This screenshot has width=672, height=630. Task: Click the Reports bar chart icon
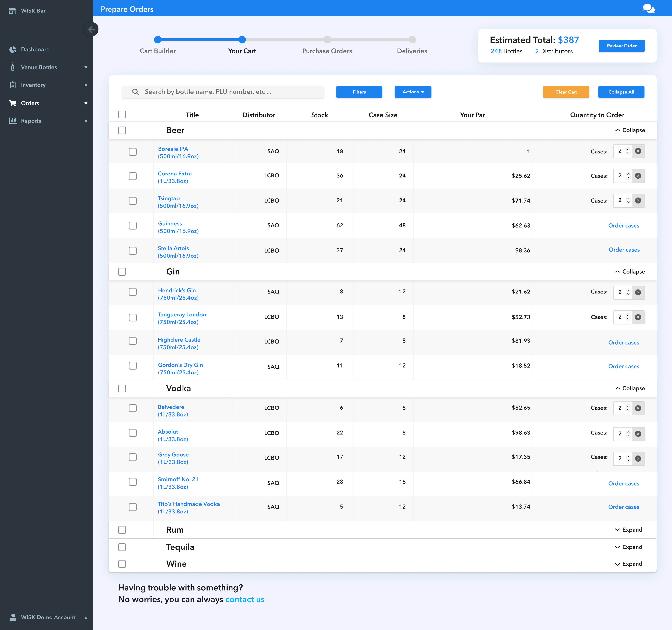[x=12, y=121]
